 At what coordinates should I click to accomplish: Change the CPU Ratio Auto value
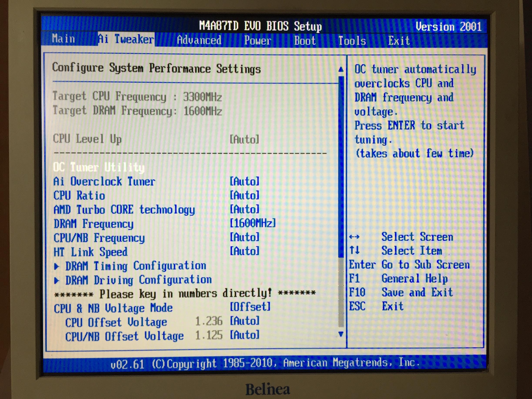[x=244, y=195]
